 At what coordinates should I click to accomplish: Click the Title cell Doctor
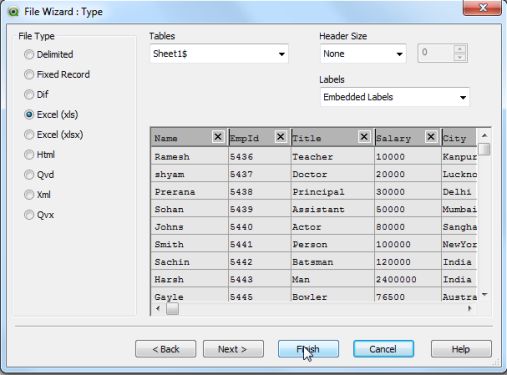[333, 174]
